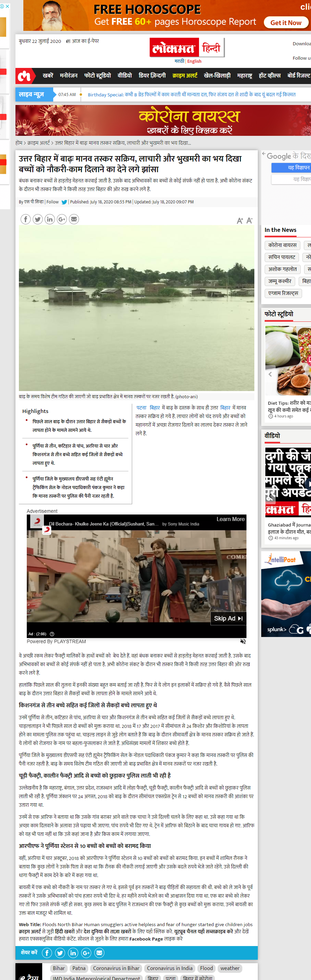Open the हॉट व्हील्स menu

tap(270, 76)
